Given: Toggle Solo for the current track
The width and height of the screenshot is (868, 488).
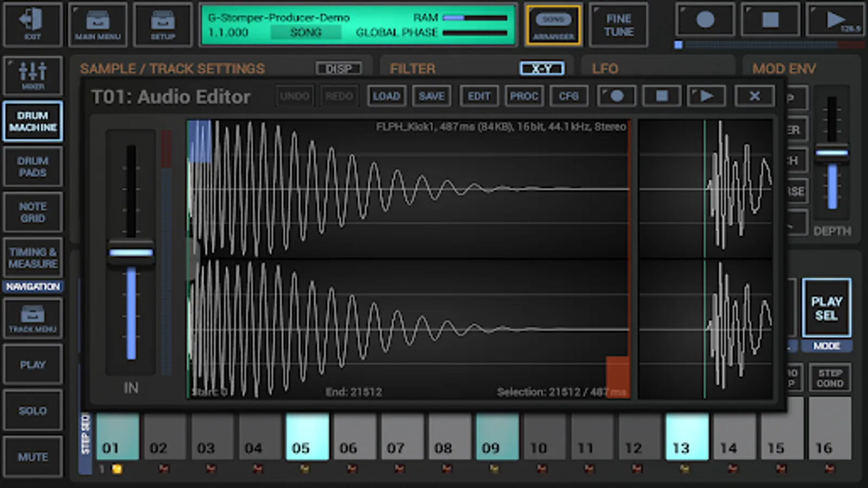Looking at the screenshot, I should pyautogui.click(x=33, y=411).
